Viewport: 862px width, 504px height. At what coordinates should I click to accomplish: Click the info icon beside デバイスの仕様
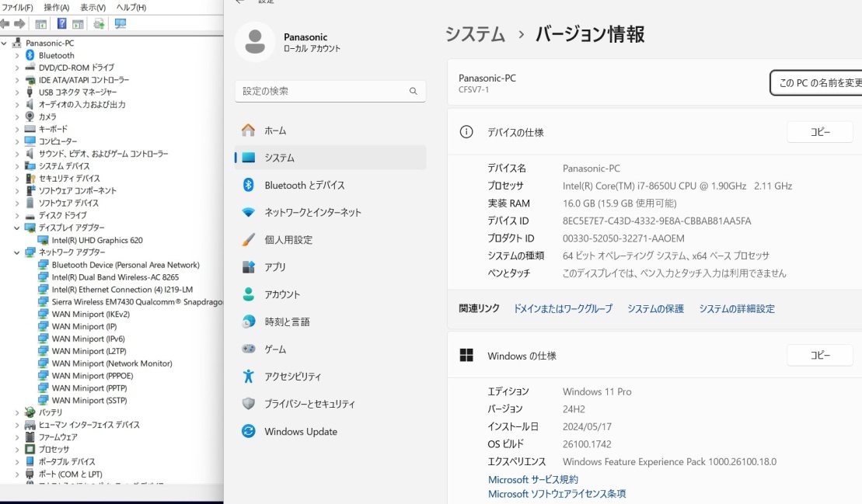pyautogui.click(x=466, y=132)
